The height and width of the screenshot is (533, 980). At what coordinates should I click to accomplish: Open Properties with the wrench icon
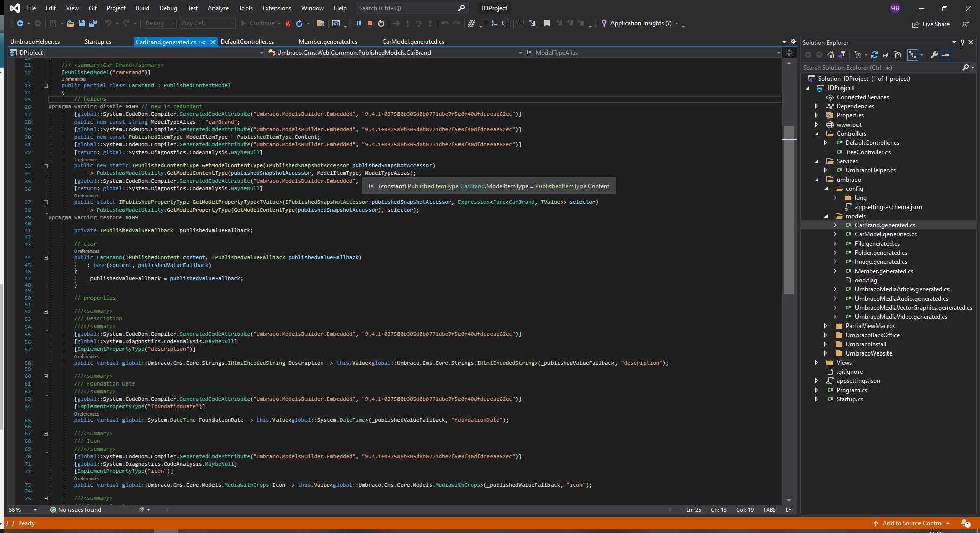tap(934, 55)
